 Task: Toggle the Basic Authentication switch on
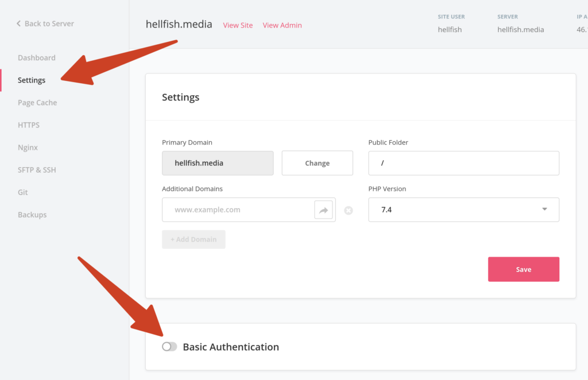click(x=169, y=346)
